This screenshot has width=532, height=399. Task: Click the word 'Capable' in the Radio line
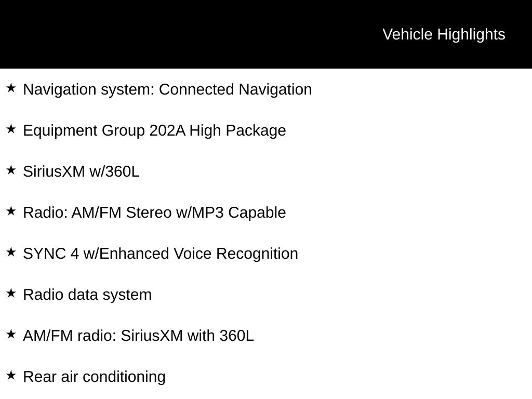[x=257, y=212]
